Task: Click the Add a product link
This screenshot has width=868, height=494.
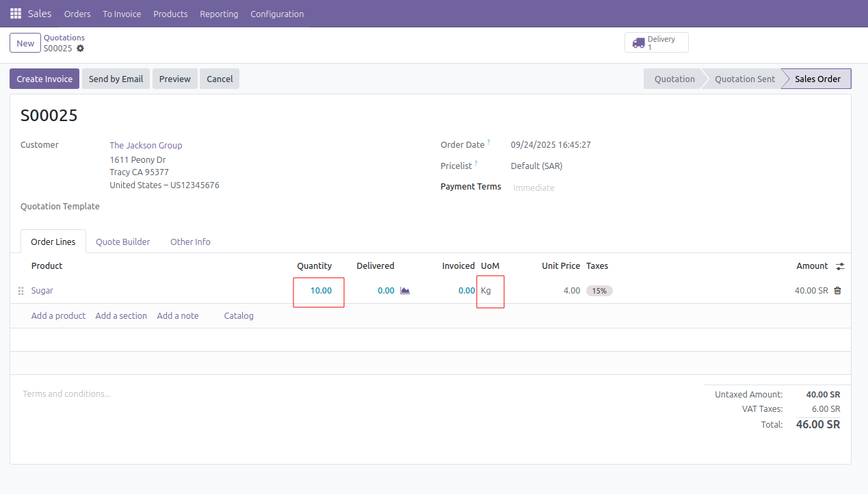Action: (58, 315)
